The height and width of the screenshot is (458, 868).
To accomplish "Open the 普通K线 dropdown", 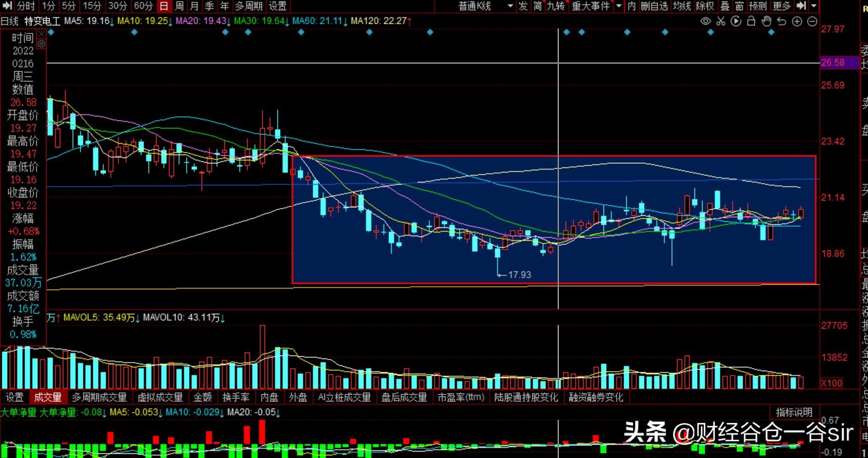I will 486,6.
